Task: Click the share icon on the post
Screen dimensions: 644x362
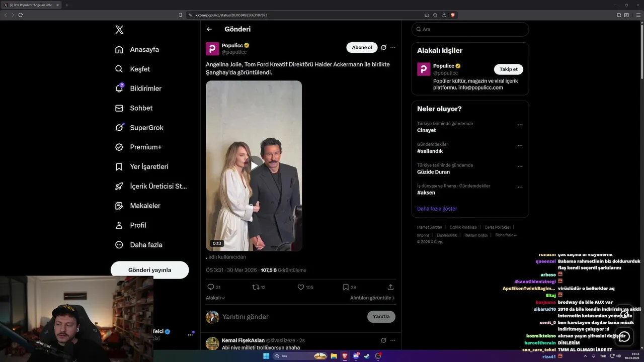Action: pos(390,287)
